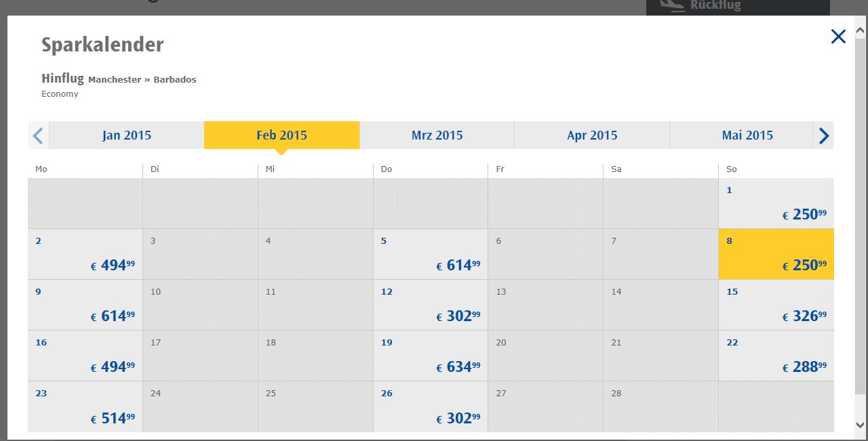The width and height of the screenshot is (868, 441).
Task: Choose February 23 flight at €514.99
Action: click(x=85, y=406)
